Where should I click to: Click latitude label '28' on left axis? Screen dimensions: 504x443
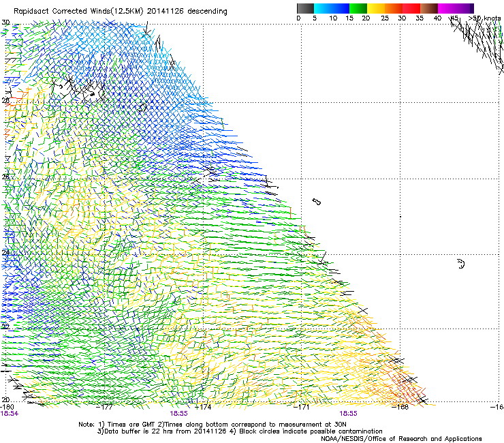[5, 100]
